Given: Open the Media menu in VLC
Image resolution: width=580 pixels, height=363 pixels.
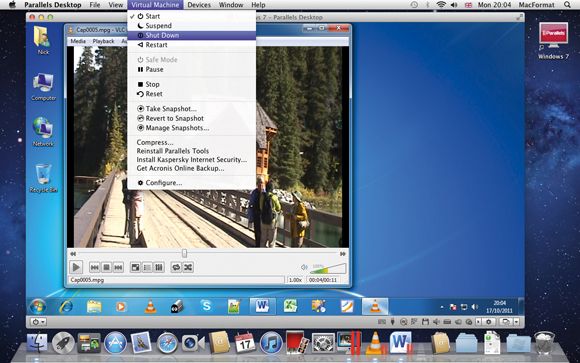Looking at the screenshot, I should point(78,41).
